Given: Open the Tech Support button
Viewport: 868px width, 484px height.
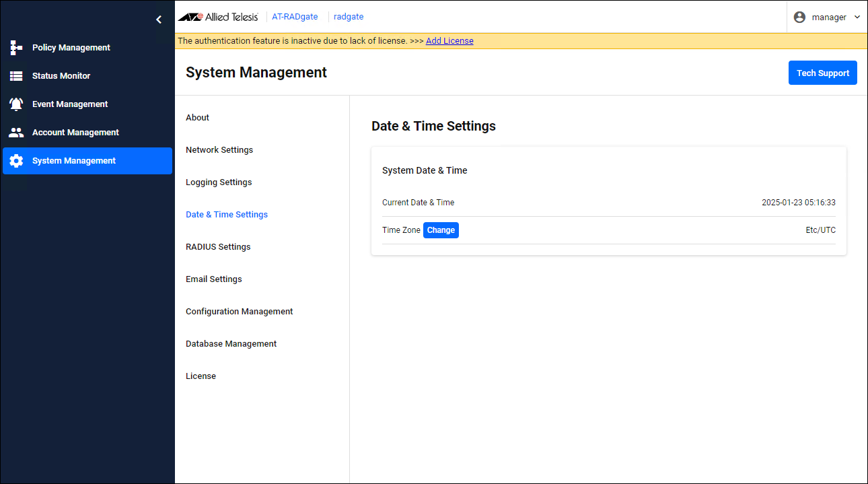Looking at the screenshot, I should click(x=822, y=73).
